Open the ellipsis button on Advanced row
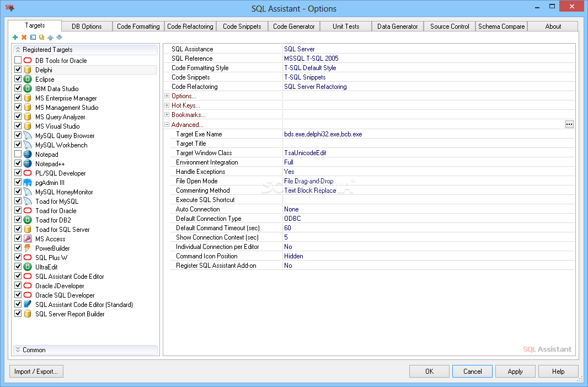The image size is (588, 387). point(569,124)
